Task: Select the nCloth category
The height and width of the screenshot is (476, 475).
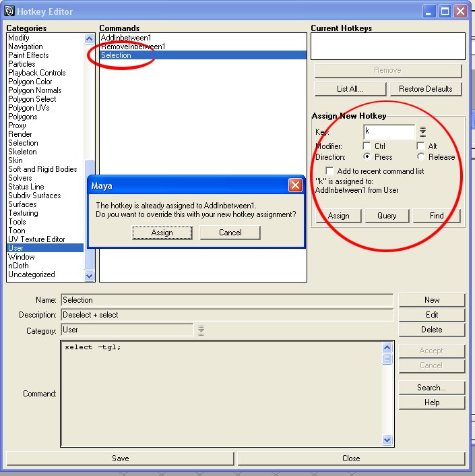Action: coord(45,266)
